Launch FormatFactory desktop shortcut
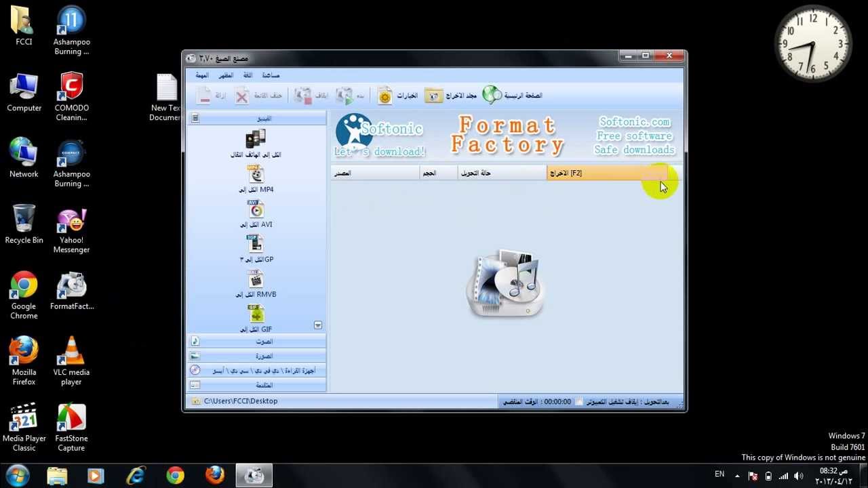Screen dimensions: 868x488 pyautogui.click(x=71, y=290)
